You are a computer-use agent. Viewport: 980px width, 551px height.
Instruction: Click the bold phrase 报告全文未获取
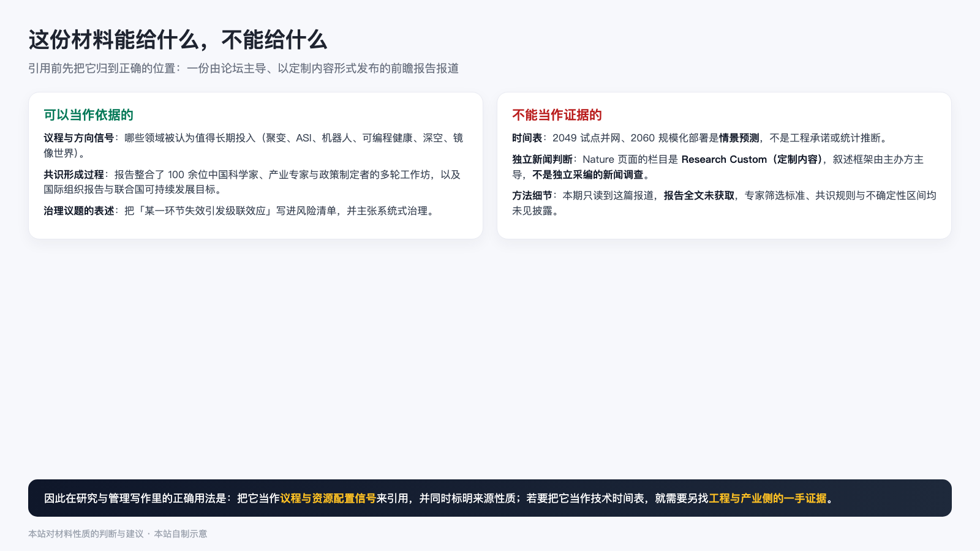699,195
